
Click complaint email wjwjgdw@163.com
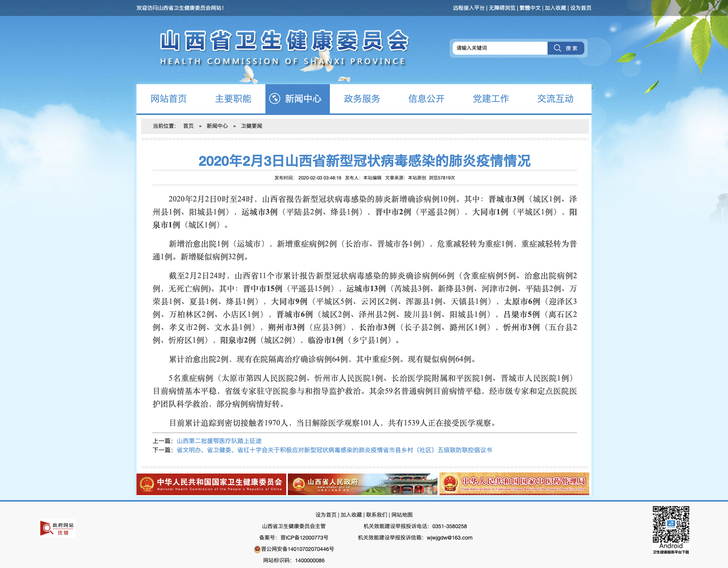[450, 538]
